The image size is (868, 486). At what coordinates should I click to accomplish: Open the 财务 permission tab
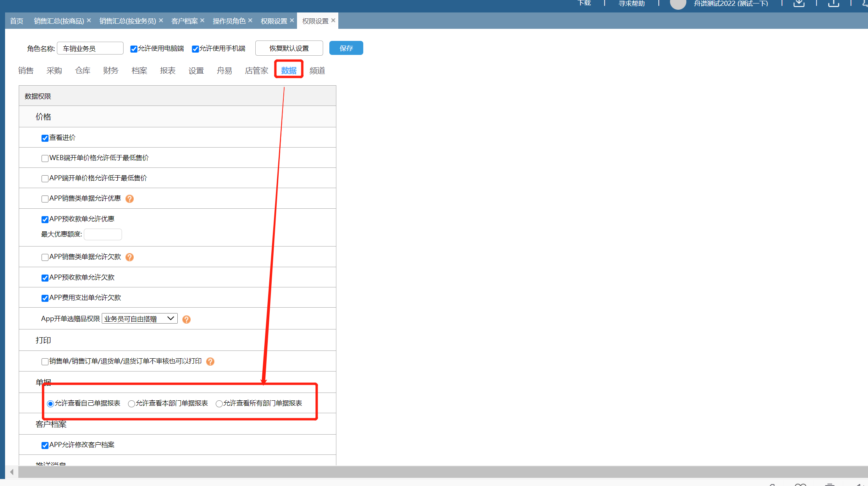(111, 70)
